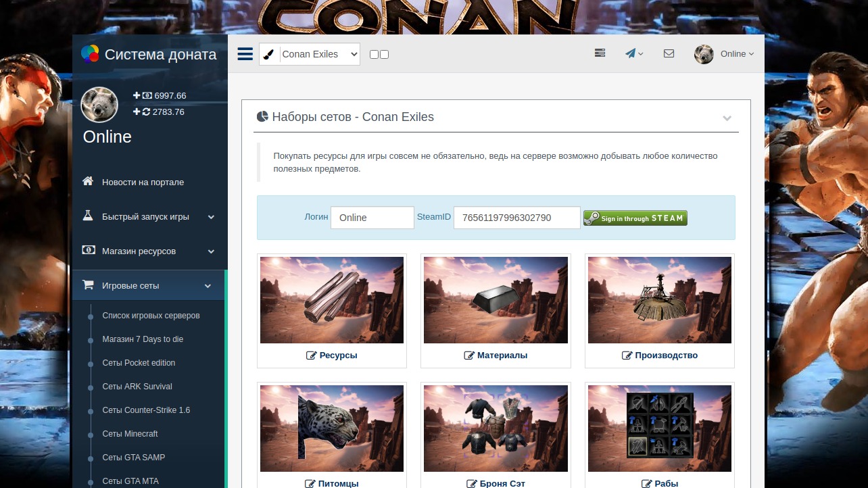
Task: Click the paintbrush theme icon
Action: (269, 55)
